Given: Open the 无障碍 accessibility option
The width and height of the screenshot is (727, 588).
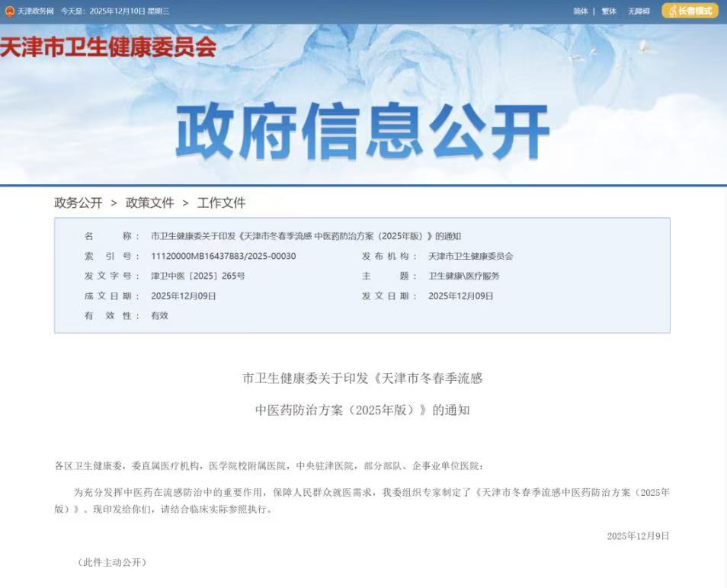Looking at the screenshot, I should click(x=639, y=11).
